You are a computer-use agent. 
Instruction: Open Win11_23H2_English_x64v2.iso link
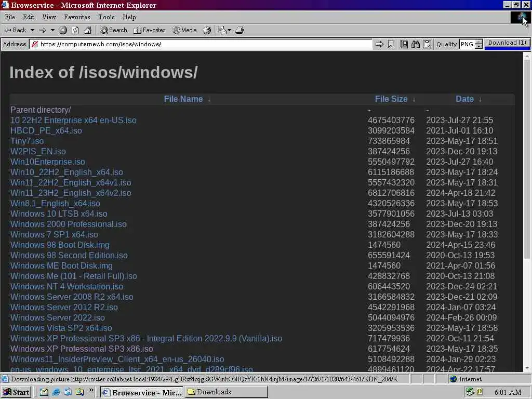(x=71, y=193)
